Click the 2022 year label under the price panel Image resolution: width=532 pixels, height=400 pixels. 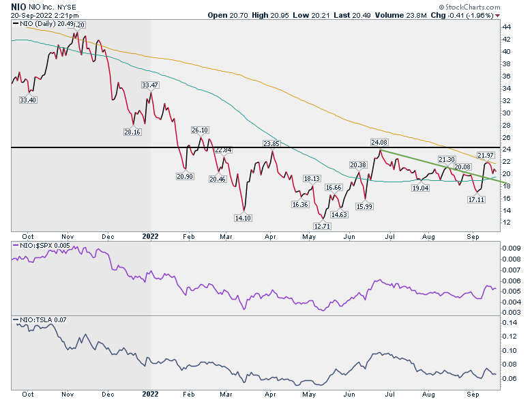click(x=150, y=236)
